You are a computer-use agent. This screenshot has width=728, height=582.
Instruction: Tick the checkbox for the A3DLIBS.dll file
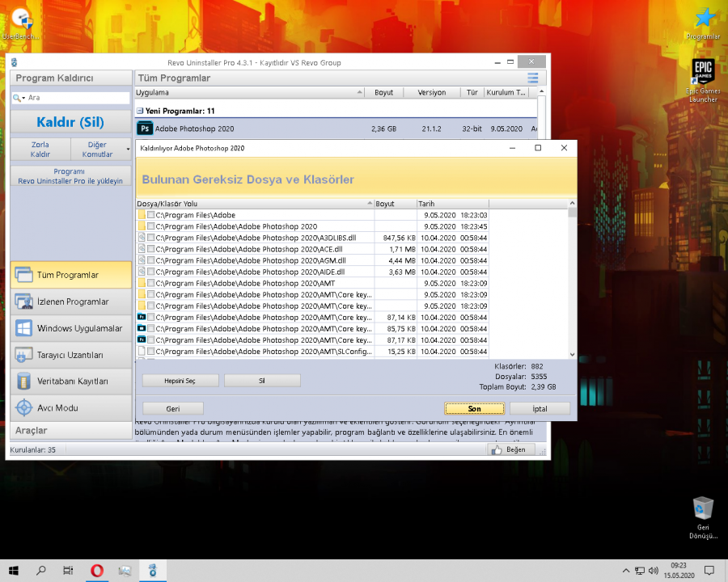click(x=151, y=238)
